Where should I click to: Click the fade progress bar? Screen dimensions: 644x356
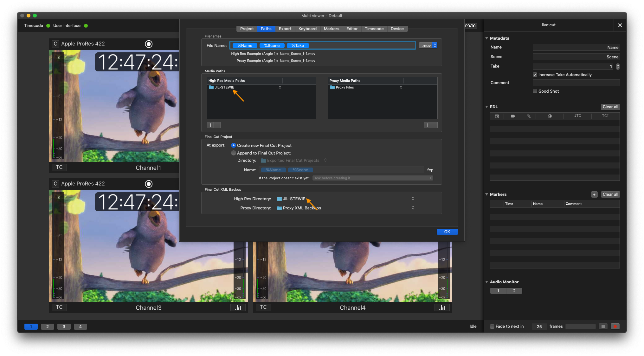pyautogui.click(x=581, y=326)
